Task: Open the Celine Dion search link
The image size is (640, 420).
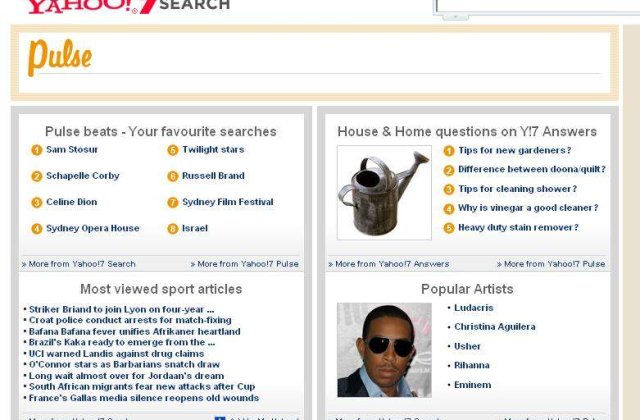Action: click(71, 202)
